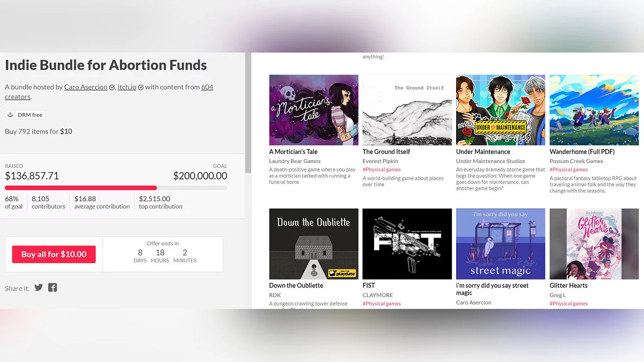Click verified checkmark beside Caro Asercion

coord(112,87)
